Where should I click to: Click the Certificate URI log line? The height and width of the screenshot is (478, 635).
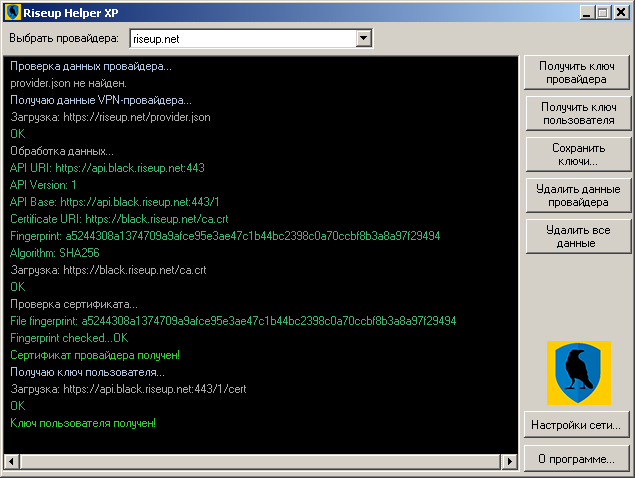coord(119,219)
